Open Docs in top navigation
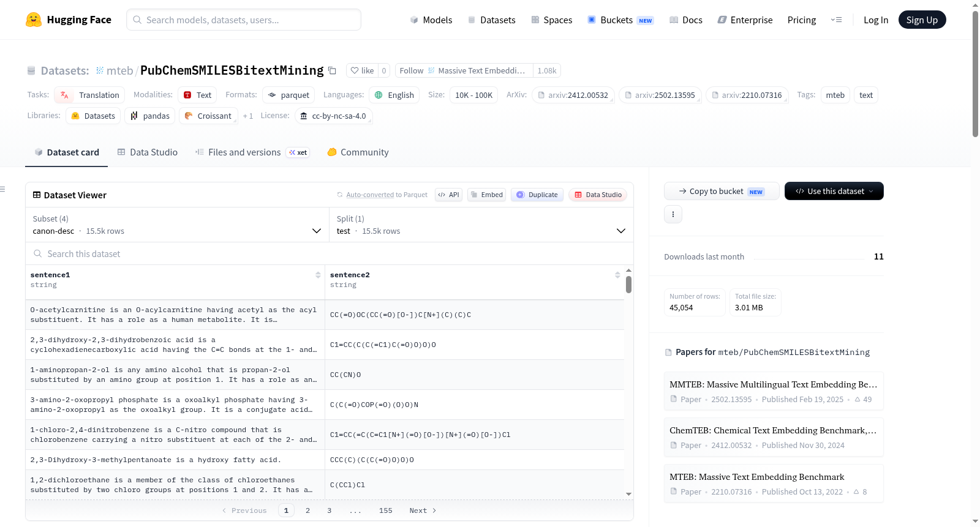 (x=686, y=20)
